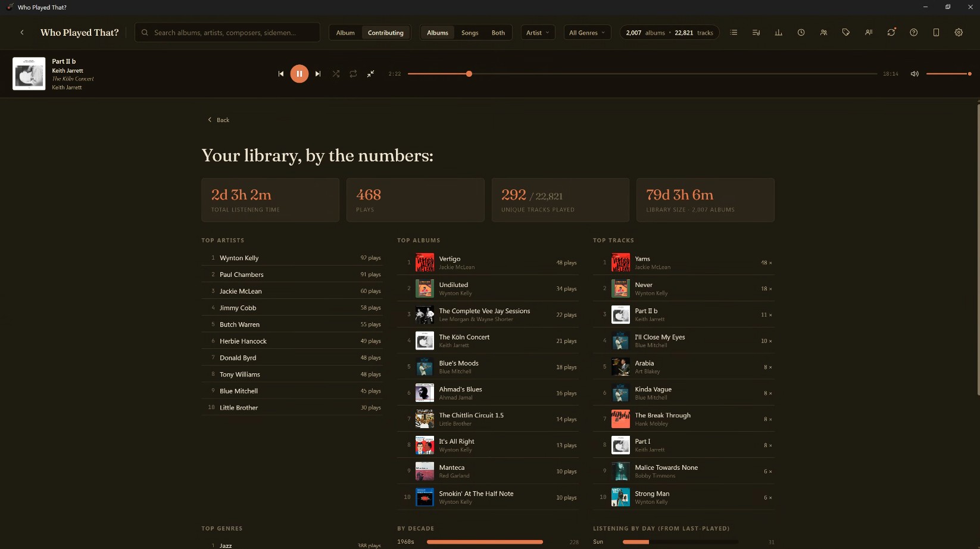
Task: Toggle repeat mode
Action: pos(353,74)
